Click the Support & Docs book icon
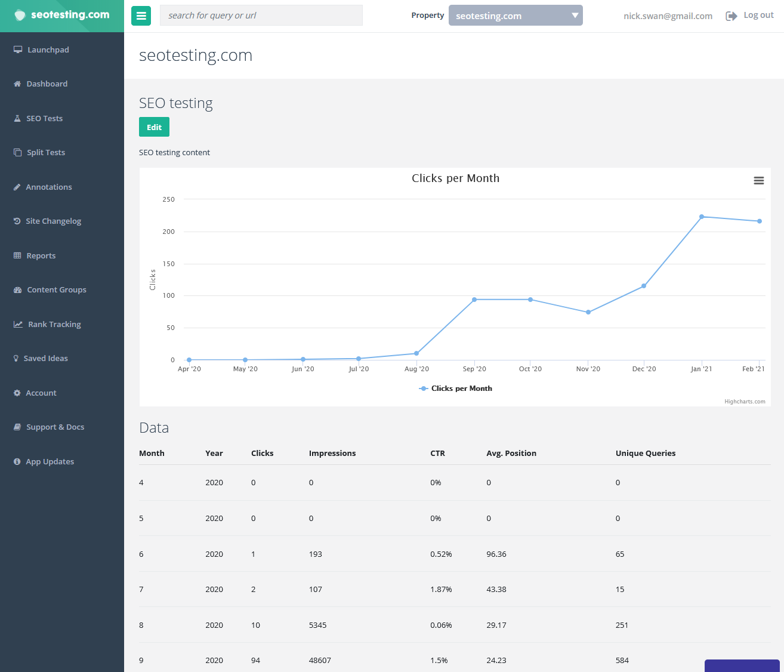784x672 pixels. 17,427
